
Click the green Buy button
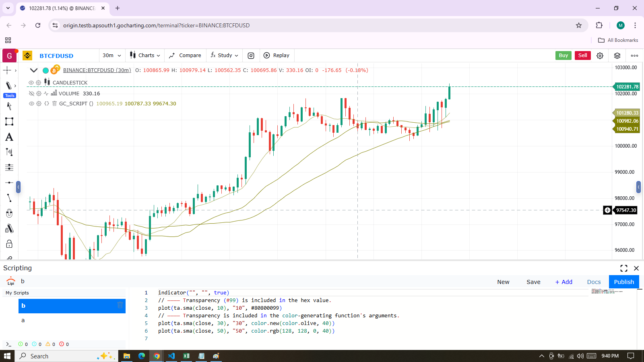[x=563, y=56]
